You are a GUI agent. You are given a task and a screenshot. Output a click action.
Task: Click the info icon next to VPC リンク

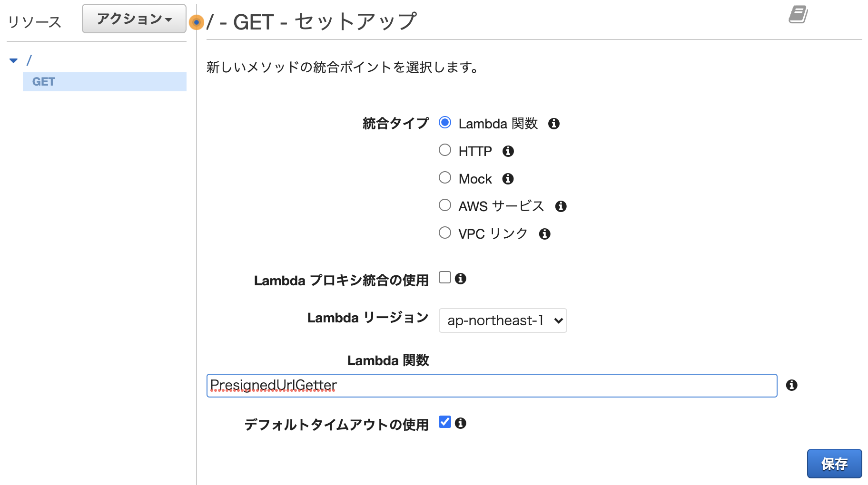click(x=544, y=233)
